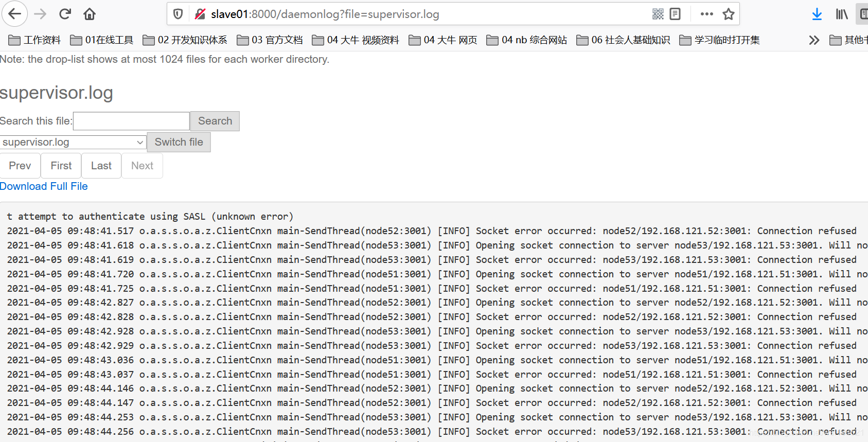Open the page actions three-dot menu
The width and height of the screenshot is (868, 442).
coord(707,14)
